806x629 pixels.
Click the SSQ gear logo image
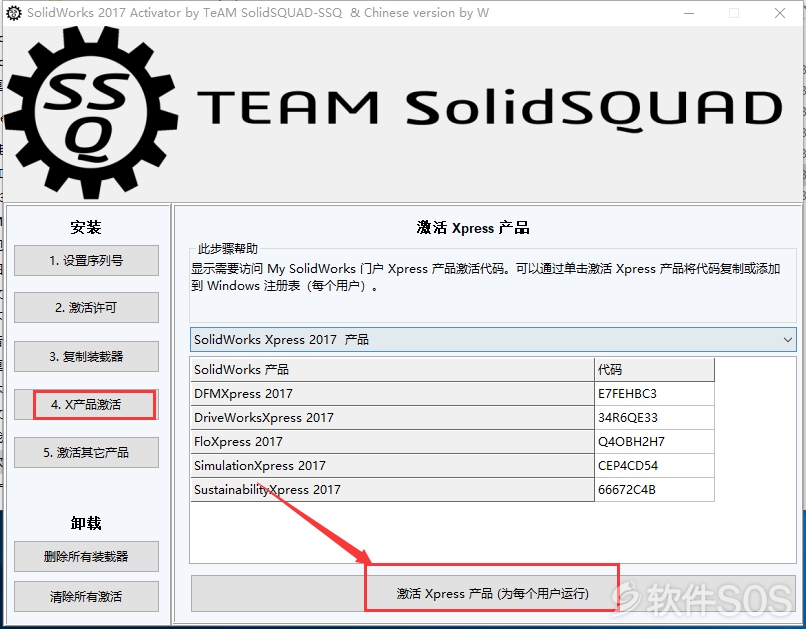point(91,112)
